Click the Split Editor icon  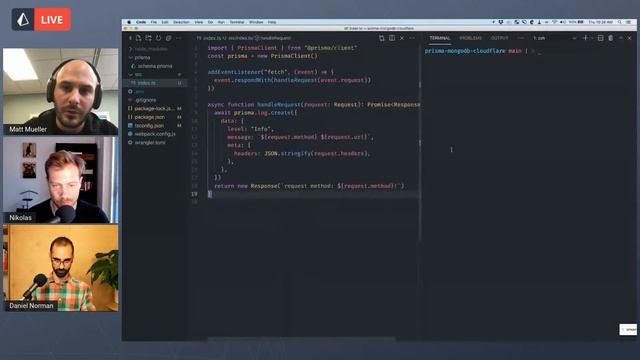(392, 38)
